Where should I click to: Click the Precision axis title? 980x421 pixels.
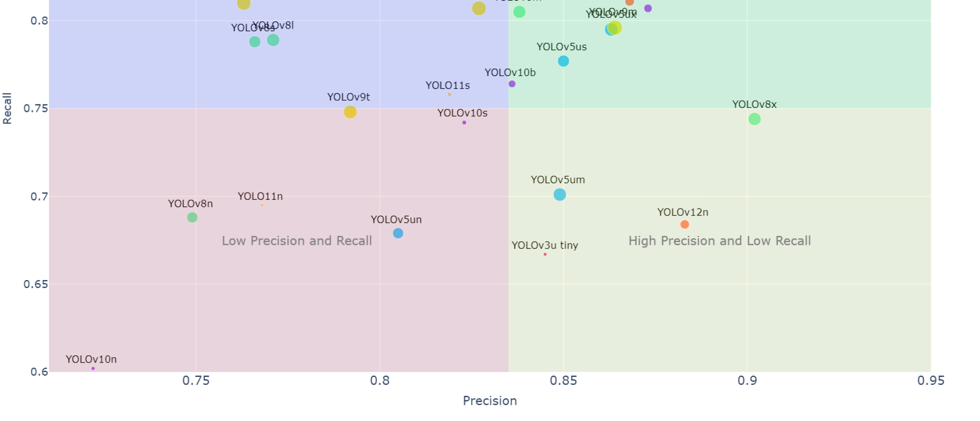click(490, 400)
